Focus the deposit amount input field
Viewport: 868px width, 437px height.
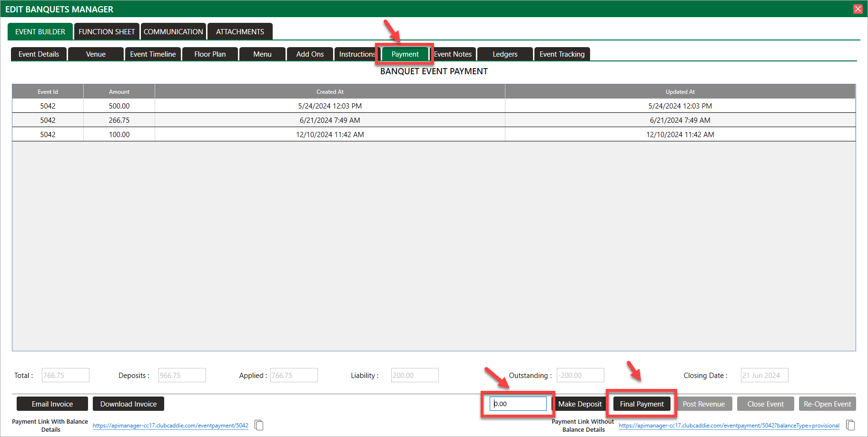pos(518,404)
